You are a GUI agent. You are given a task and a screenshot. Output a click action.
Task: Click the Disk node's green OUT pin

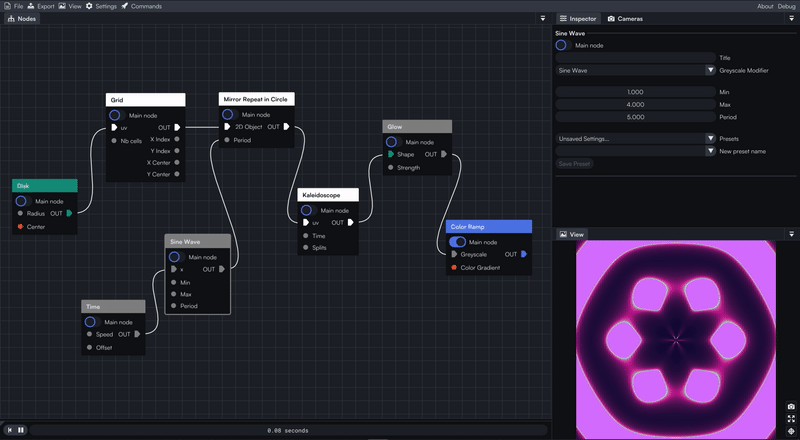coord(69,213)
